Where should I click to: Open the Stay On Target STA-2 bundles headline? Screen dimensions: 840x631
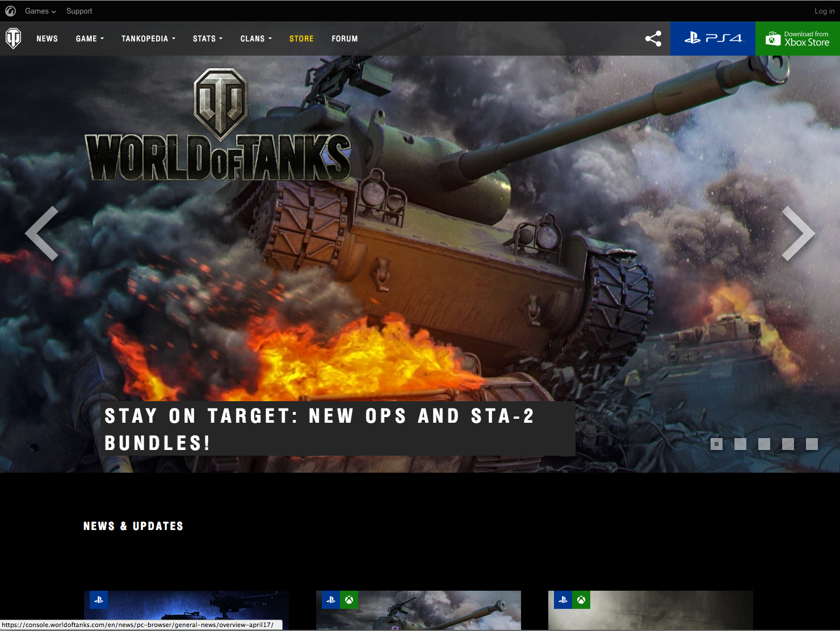click(x=338, y=429)
